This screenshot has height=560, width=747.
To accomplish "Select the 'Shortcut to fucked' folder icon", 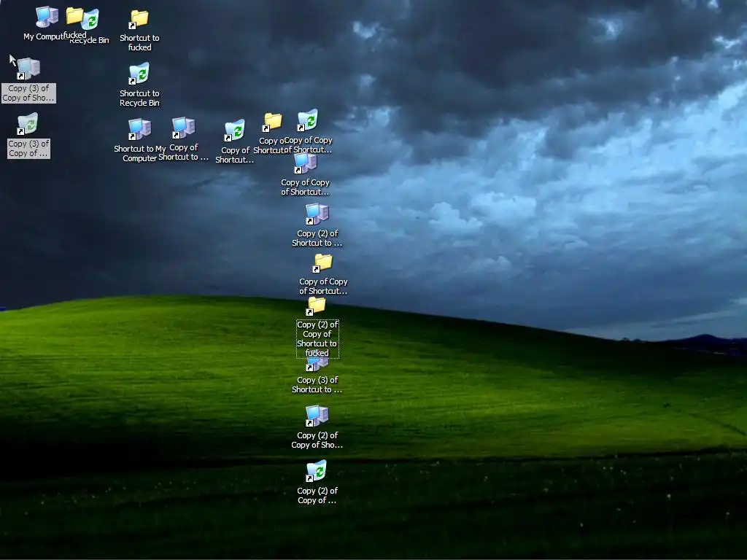I will pyautogui.click(x=139, y=20).
